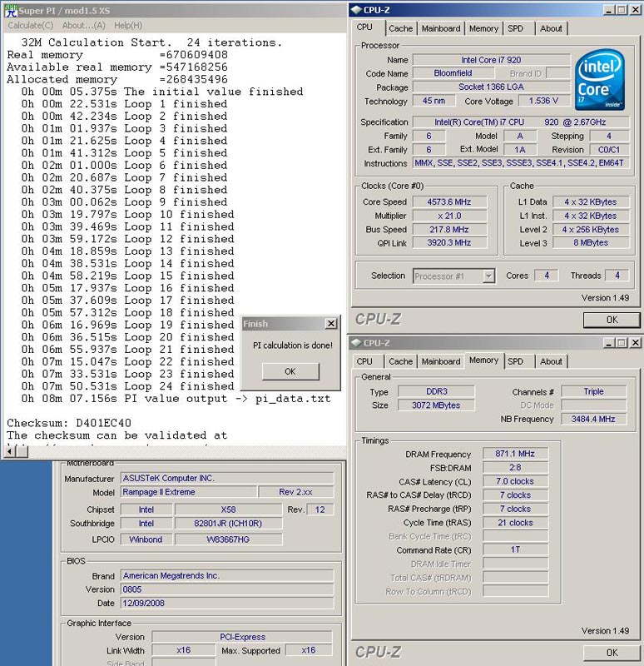Click the chipset value X58
Viewport: 644px width, 666px height.
click(x=228, y=509)
